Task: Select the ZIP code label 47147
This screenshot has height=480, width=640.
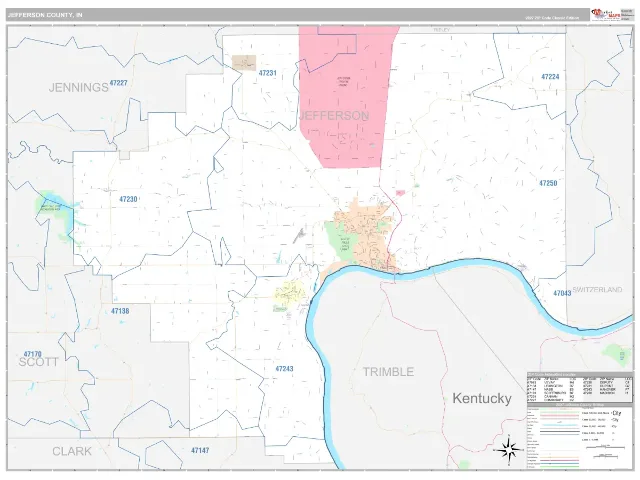Action: 200,451
